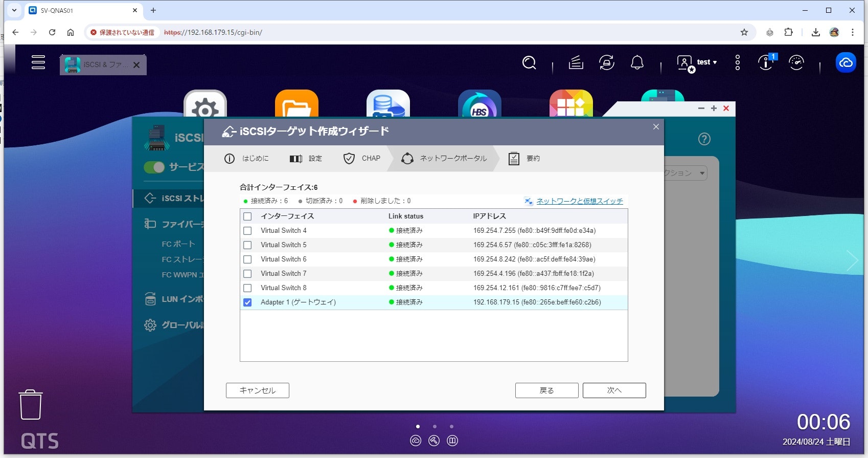Open the test user account dropdown
This screenshot has height=458, width=868.
point(698,63)
